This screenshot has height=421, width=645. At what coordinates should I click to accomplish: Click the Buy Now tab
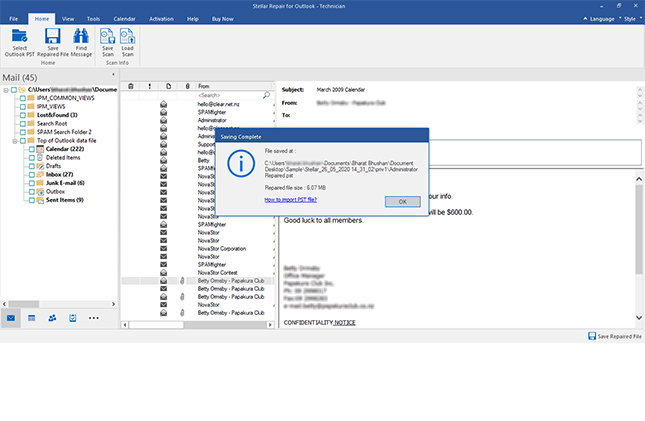(223, 19)
